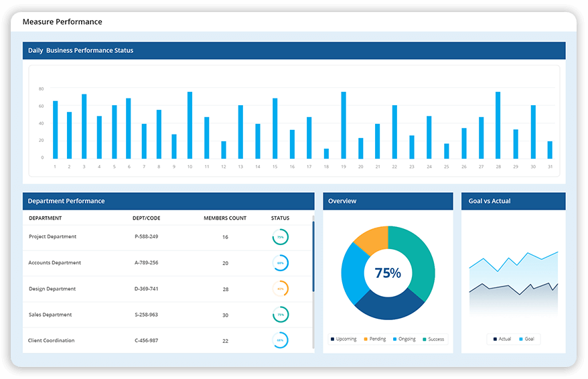
Task: Click Design Department's orange status ring
Action: (280, 289)
